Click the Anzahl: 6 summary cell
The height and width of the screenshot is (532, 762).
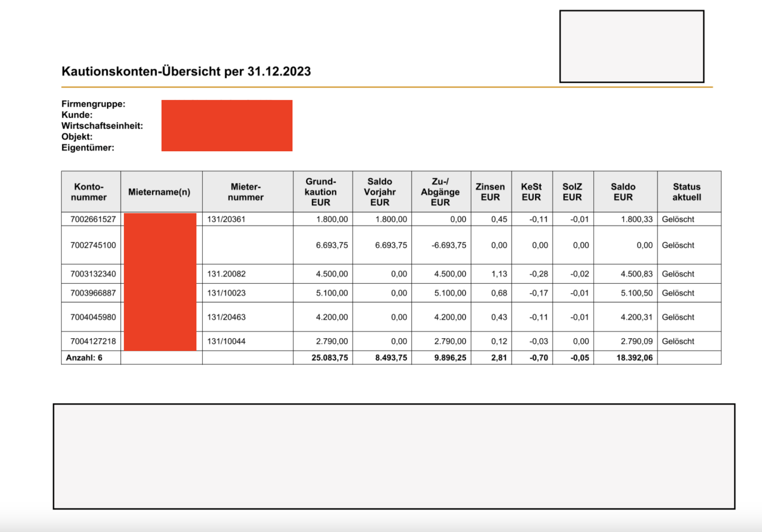pos(84,358)
